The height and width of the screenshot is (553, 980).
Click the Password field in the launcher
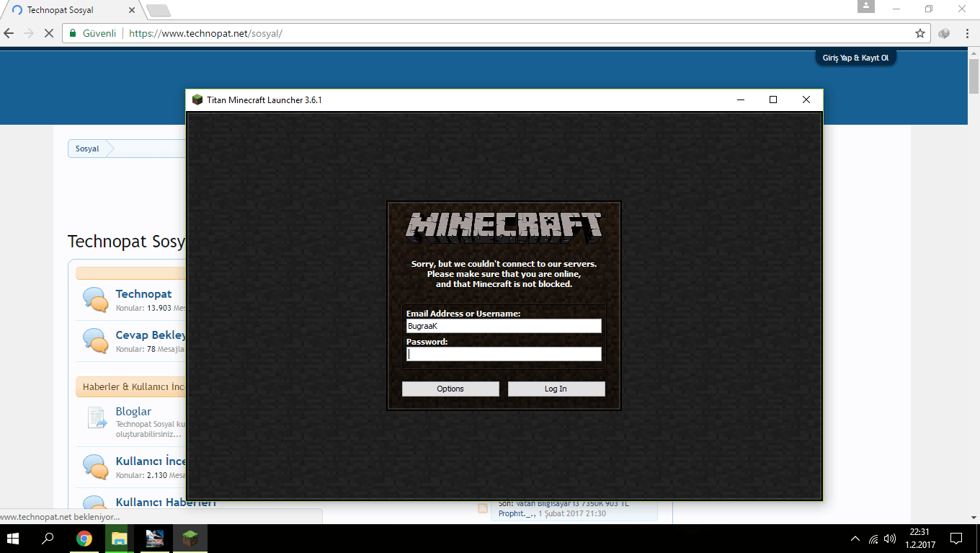click(x=504, y=354)
